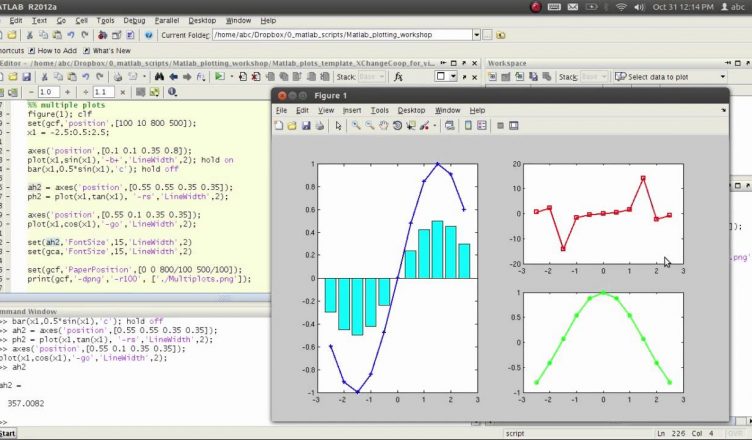Screen dimensions: 752x440
Task: Click the Editor fx function browser icon
Action: tap(398, 77)
